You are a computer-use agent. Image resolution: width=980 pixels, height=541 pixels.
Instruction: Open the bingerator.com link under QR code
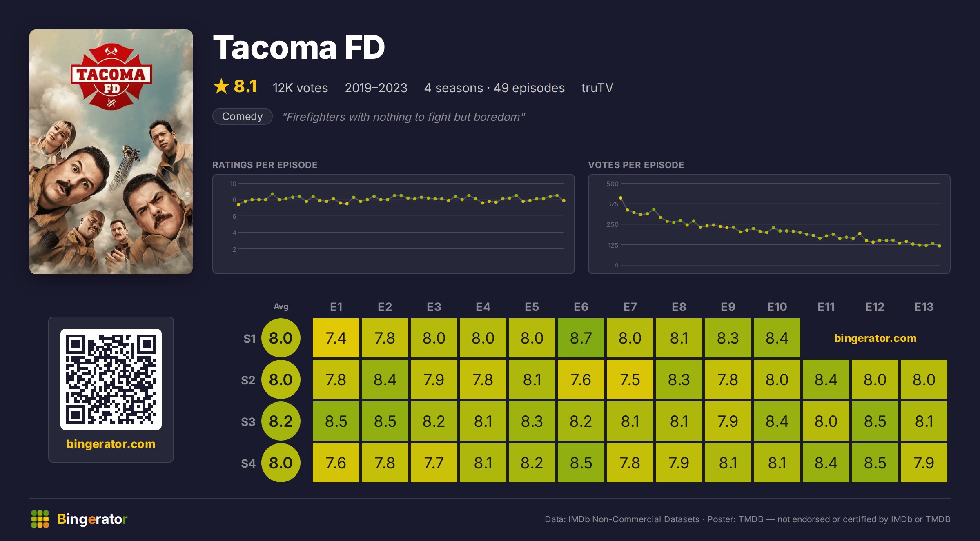coord(111,444)
